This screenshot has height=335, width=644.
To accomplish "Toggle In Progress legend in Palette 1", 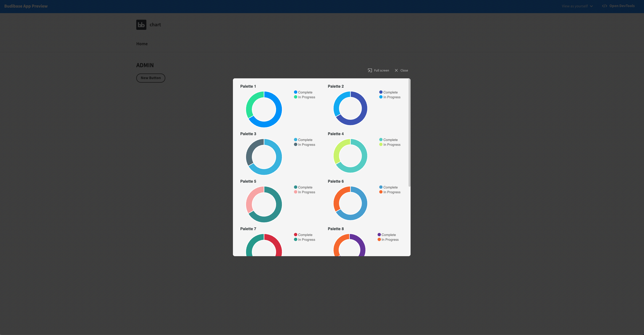I will pyautogui.click(x=305, y=97).
